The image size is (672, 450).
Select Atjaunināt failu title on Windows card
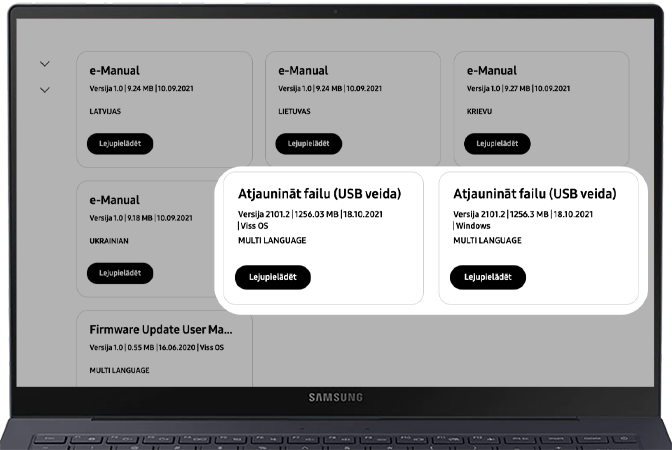click(x=534, y=193)
